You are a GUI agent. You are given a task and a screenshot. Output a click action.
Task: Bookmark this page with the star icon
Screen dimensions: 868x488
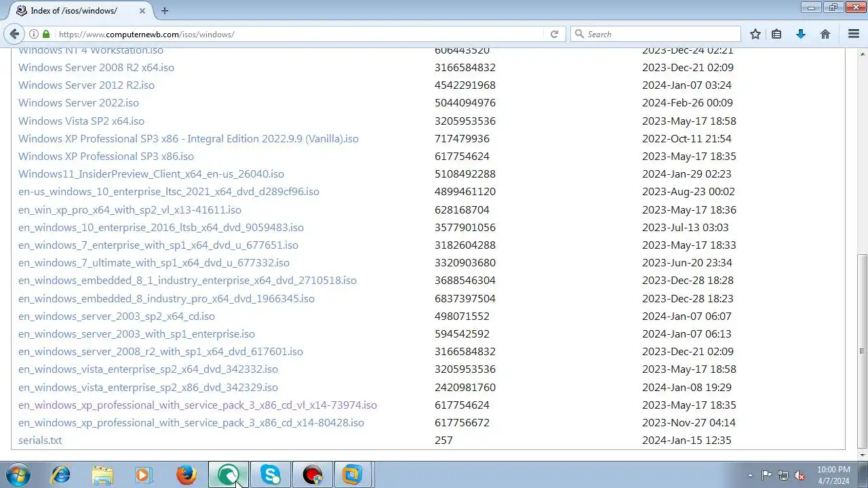[x=755, y=34]
